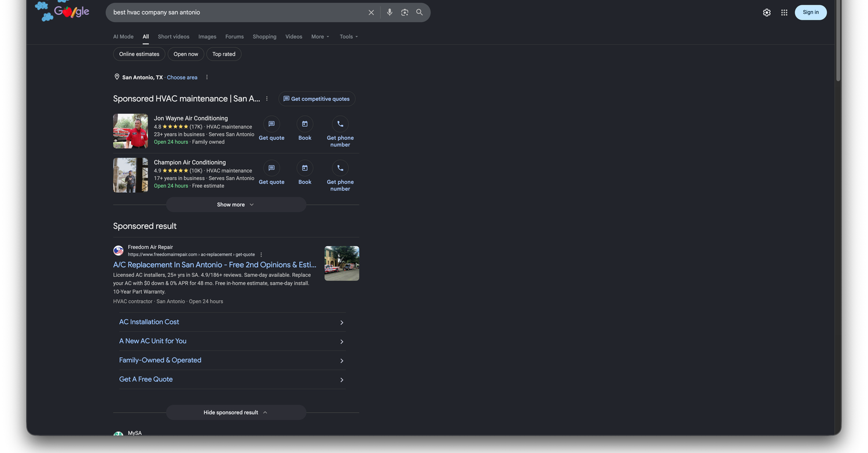Open A New AC Unit for You sitelink
The width and height of the screenshot is (868, 453).
coord(232,341)
